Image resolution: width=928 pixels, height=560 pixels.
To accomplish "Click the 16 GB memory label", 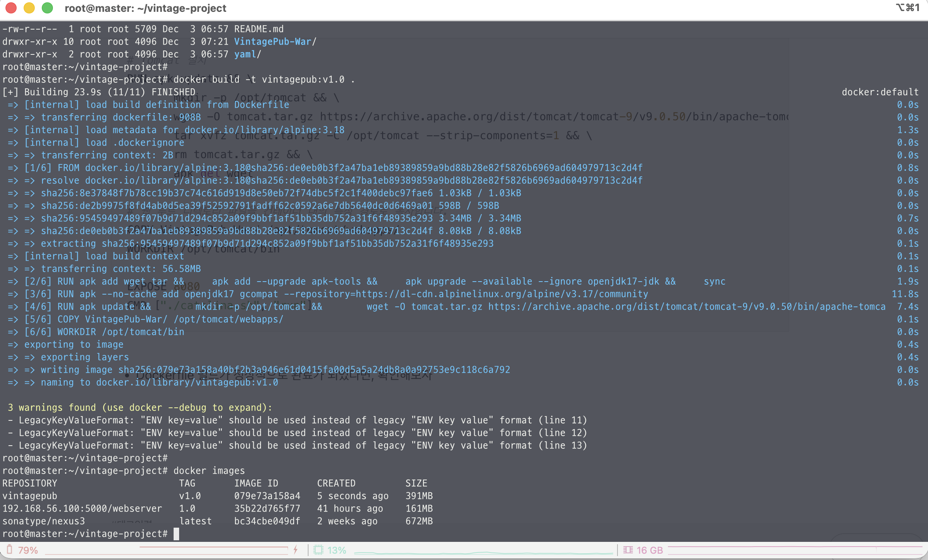I will [x=649, y=550].
